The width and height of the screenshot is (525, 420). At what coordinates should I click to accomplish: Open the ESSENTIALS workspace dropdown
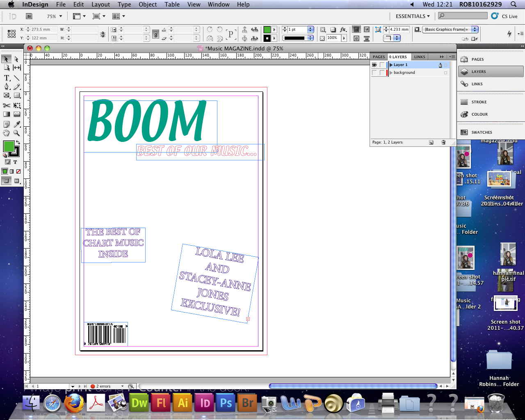(x=412, y=16)
